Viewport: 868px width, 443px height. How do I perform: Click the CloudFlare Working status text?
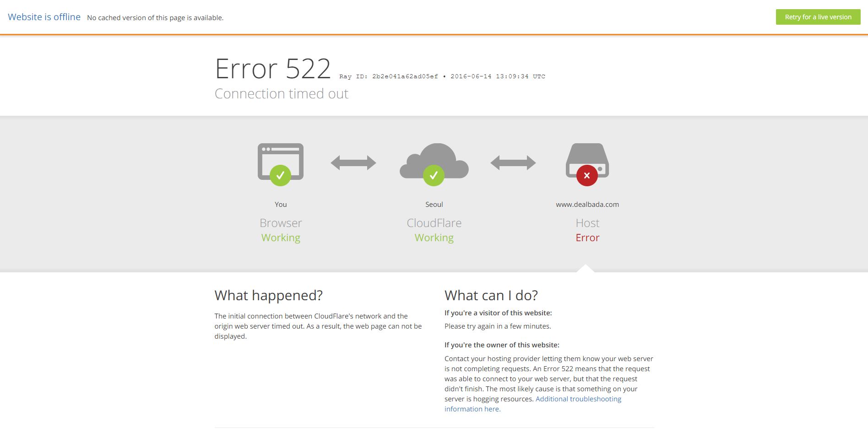434,238
